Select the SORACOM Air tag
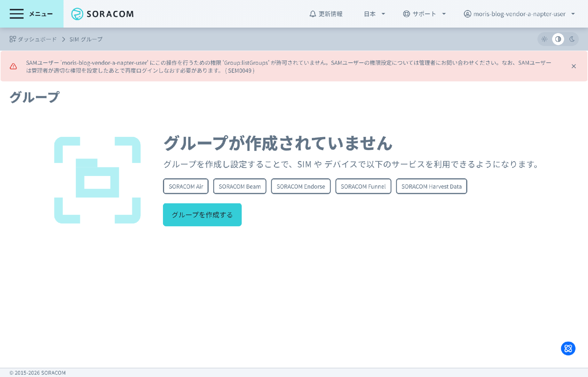This screenshot has width=588, height=377. [x=186, y=186]
